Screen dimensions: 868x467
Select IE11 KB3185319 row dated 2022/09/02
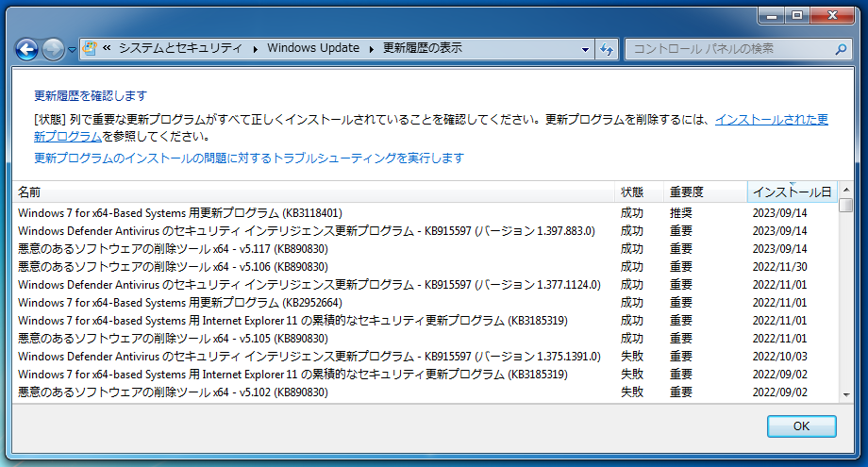(425, 375)
